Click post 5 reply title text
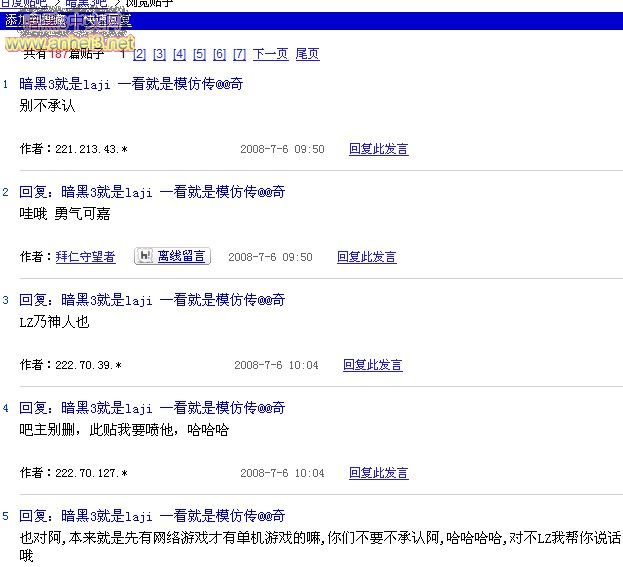The image size is (623, 567). [x=152, y=516]
